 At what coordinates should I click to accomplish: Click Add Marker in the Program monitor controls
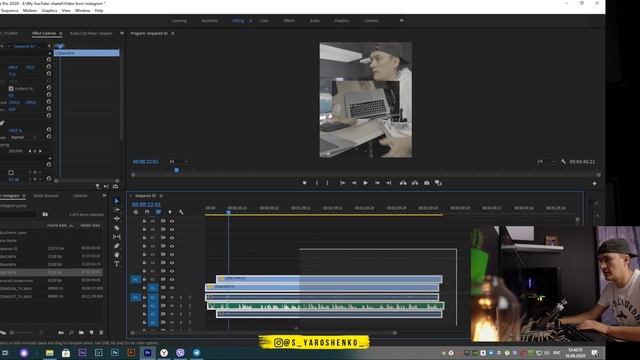click(x=304, y=183)
